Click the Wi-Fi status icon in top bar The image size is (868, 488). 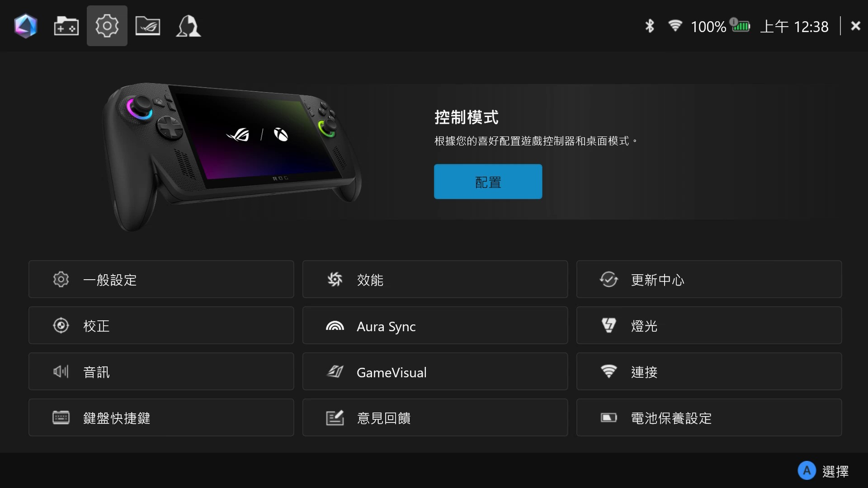pyautogui.click(x=675, y=26)
